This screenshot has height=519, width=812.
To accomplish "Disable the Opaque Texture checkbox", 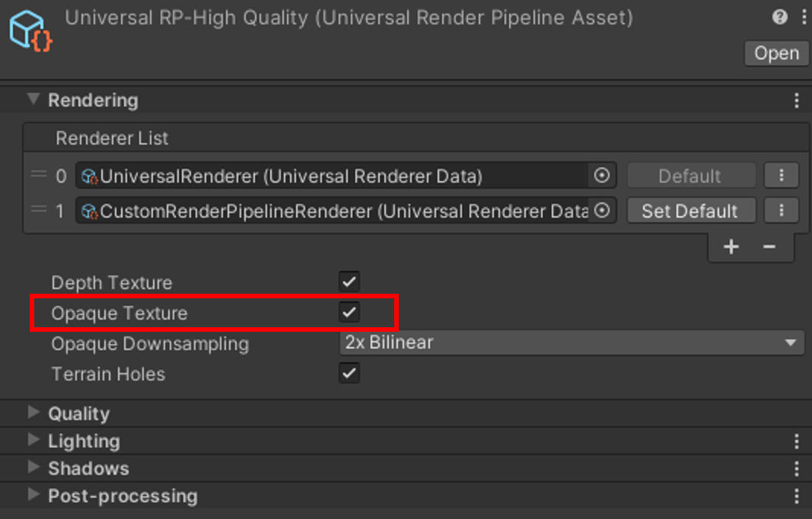I will (x=349, y=312).
